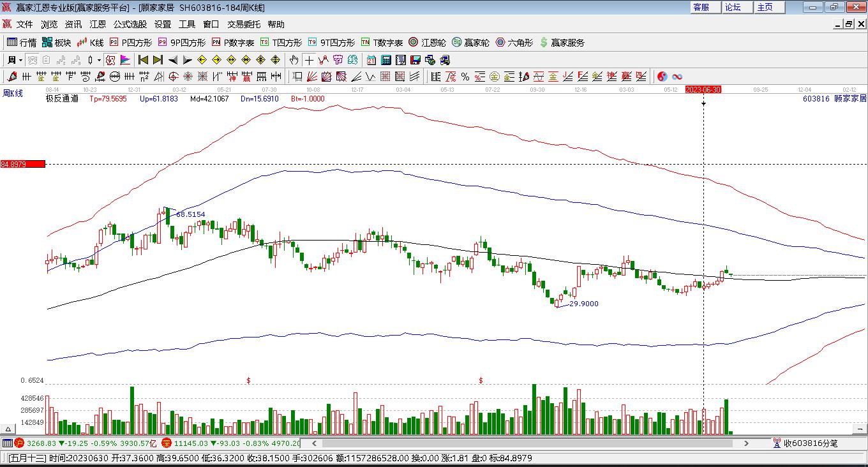Click the red 2023-06-30 date marker

[703, 89]
